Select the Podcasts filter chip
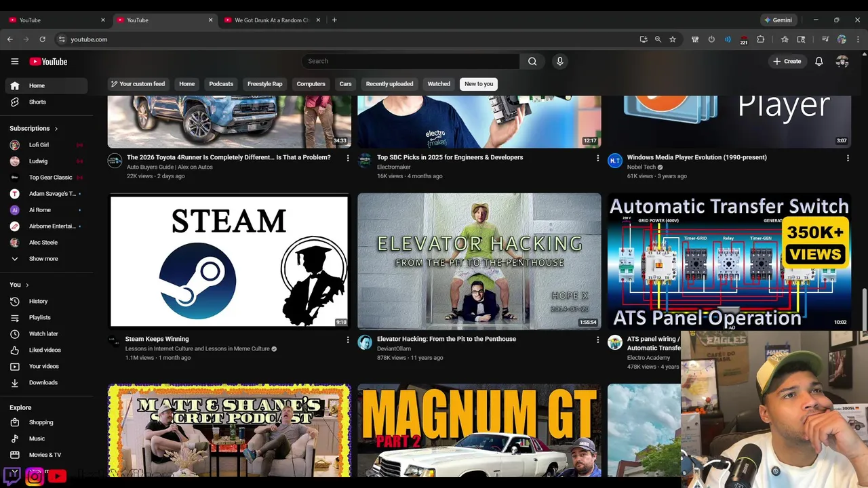868x488 pixels. 221,84
